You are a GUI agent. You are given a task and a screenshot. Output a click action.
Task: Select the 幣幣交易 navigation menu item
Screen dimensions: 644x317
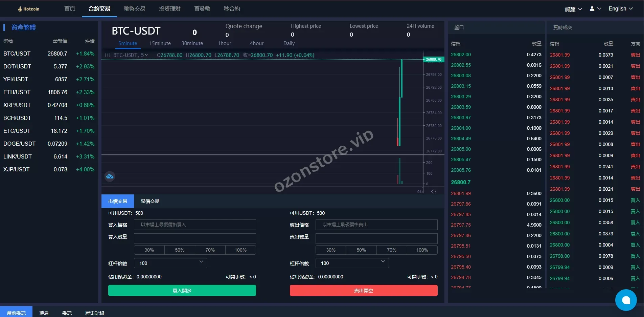tap(134, 9)
